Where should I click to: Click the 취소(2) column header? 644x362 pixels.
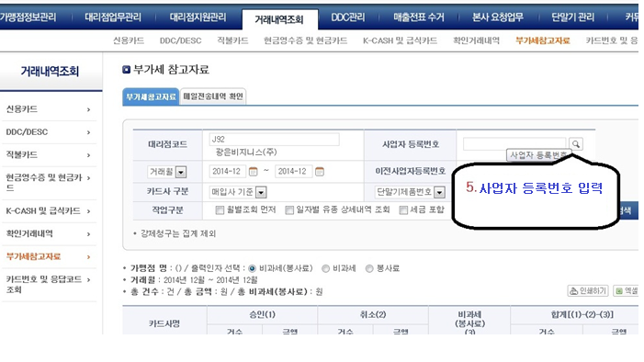(373, 315)
